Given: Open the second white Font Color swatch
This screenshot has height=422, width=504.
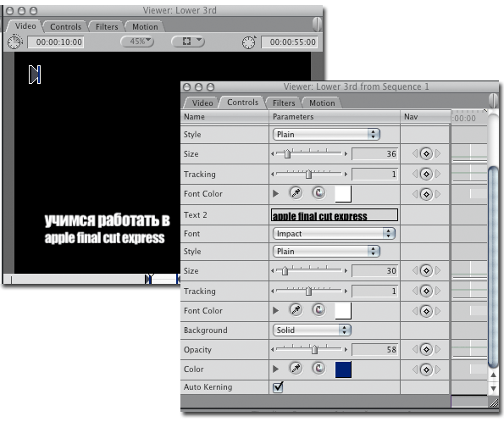Looking at the screenshot, I should (343, 311).
